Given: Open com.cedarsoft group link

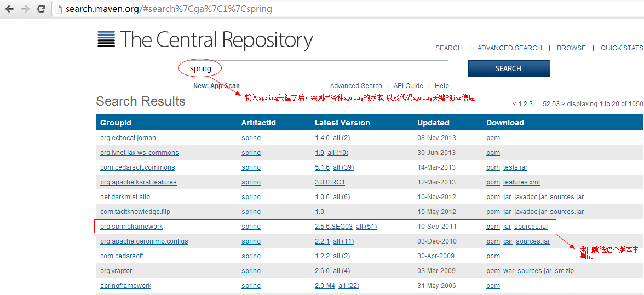Looking at the screenshot, I should pos(122,256).
